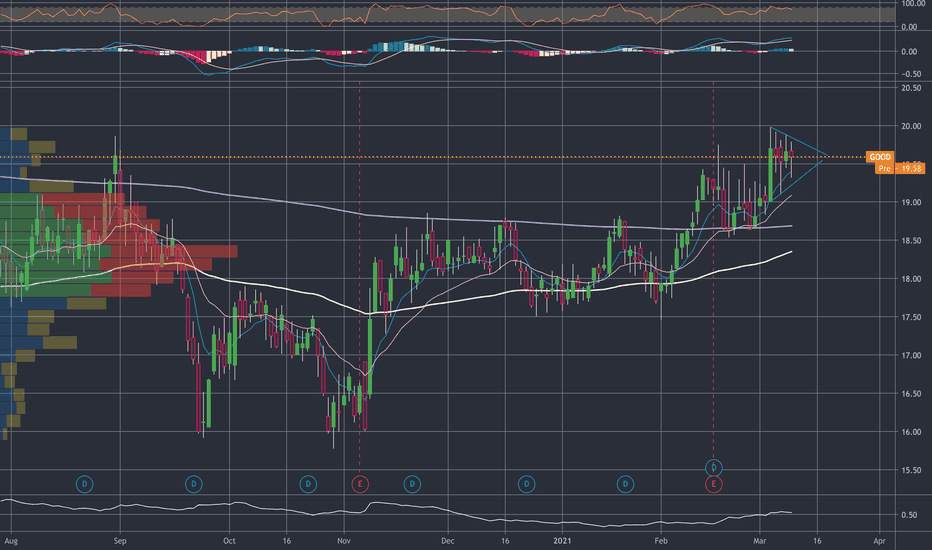Open the dividend marker in late November
The width and height of the screenshot is (932, 550).
(x=412, y=484)
